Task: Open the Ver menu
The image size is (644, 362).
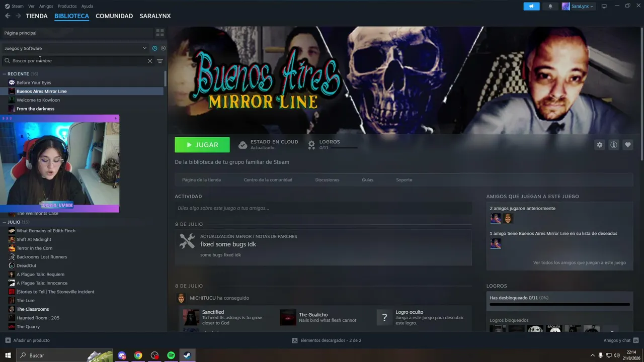Action: click(x=31, y=6)
